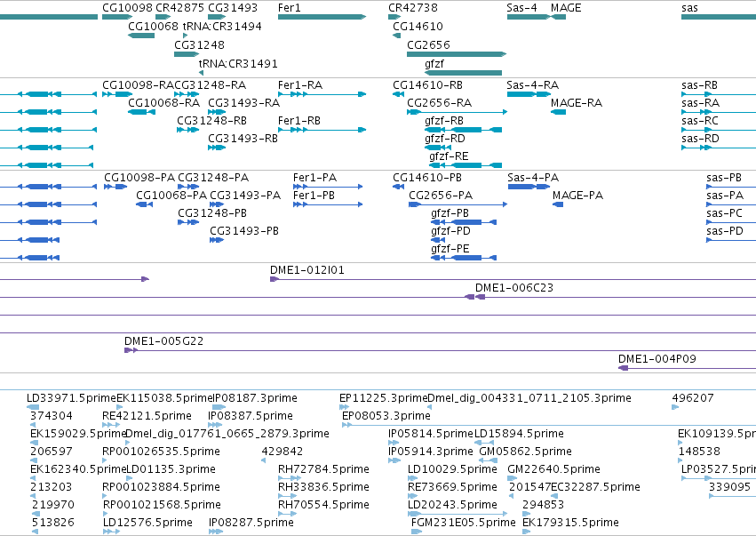The width and height of the screenshot is (756, 536).
Task: Select transcript gfzf-RE label
Action: pos(449,156)
